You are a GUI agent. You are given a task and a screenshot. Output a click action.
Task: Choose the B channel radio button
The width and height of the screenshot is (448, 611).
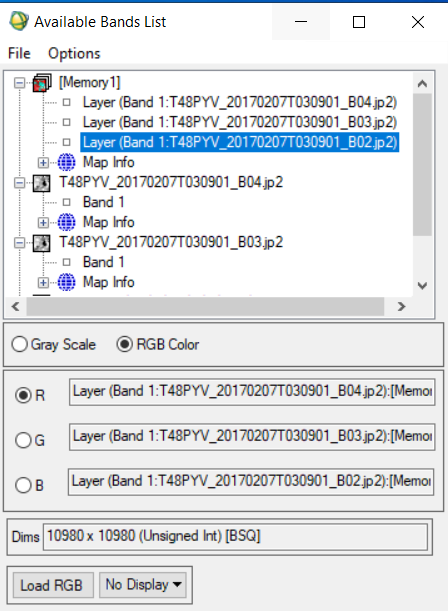click(x=23, y=486)
